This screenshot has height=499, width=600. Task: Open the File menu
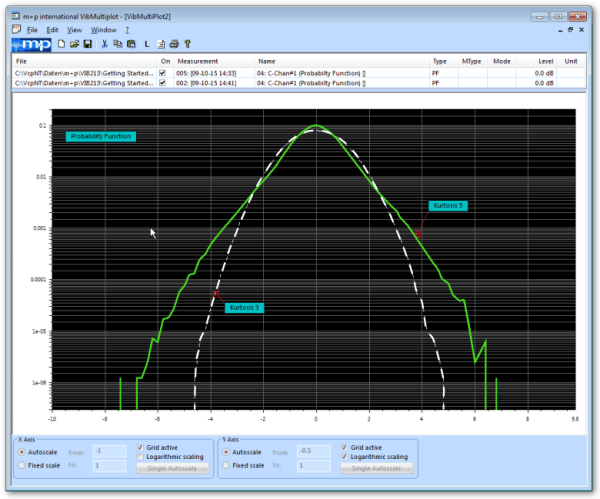click(32, 30)
